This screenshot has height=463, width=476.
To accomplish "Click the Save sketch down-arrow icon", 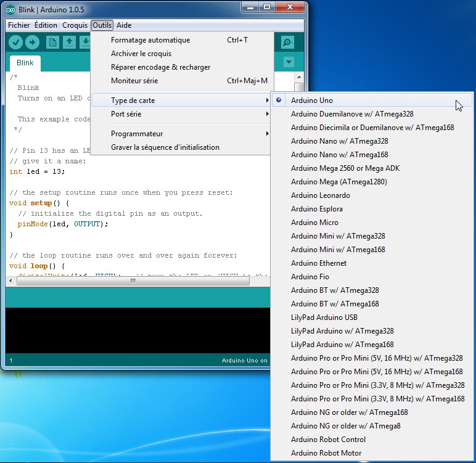I will tap(84, 42).
